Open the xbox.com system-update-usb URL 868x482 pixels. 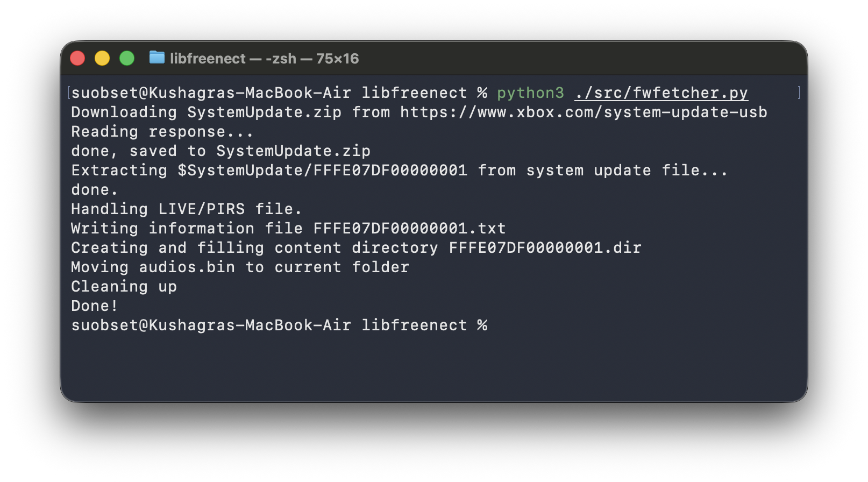pos(584,112)
